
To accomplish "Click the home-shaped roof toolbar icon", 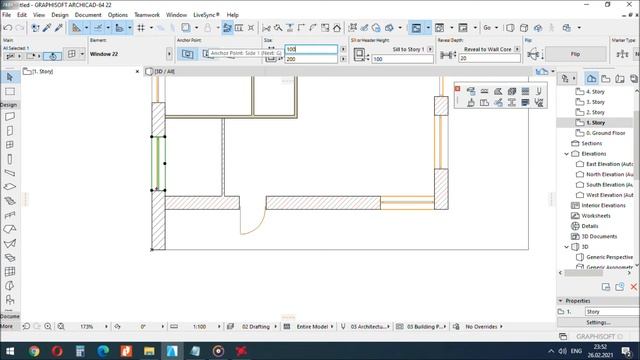I will pyautogui.click(x=337, y=28).
